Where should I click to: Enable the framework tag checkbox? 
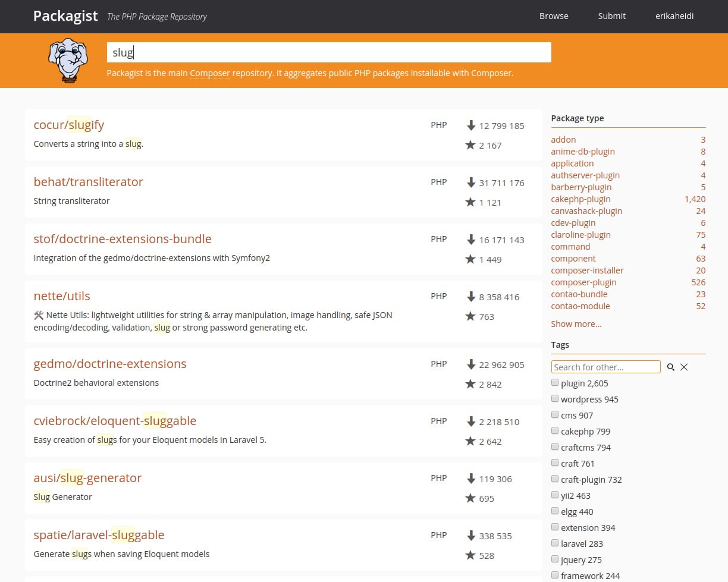click(x=555, y=575)
